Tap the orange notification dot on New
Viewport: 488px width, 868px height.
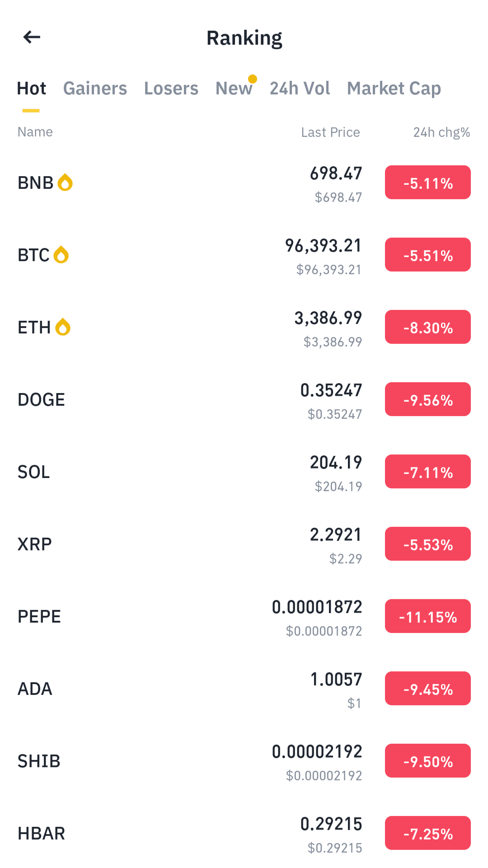[x=253, y=79]
